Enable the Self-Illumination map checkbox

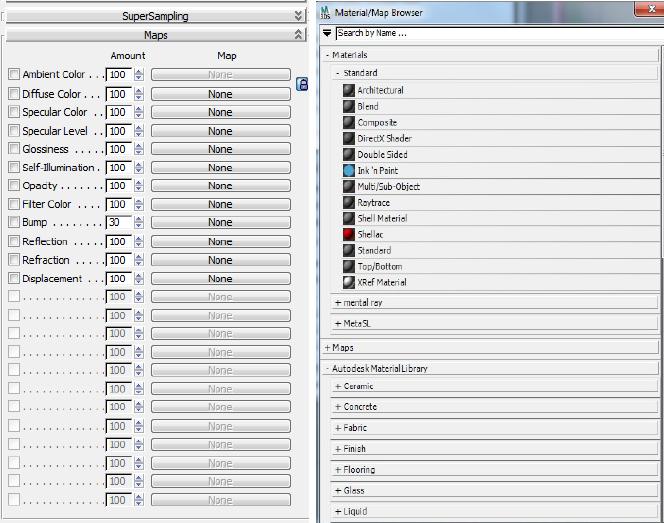click(x=14, y=167)
